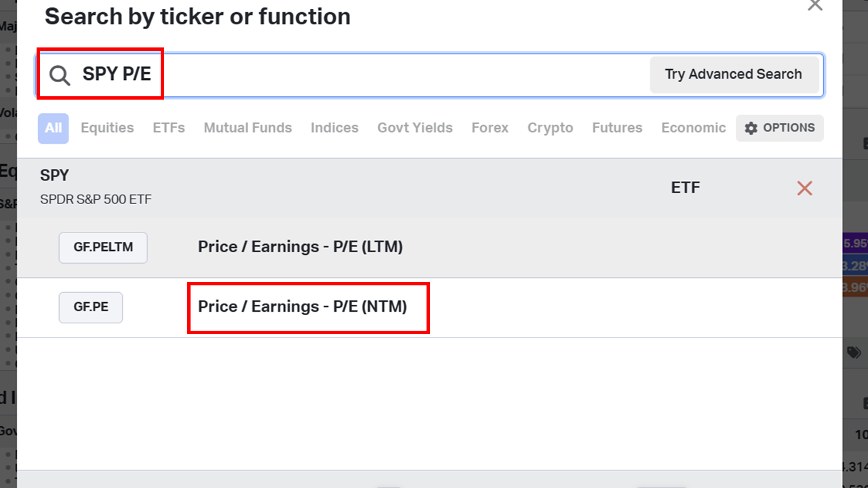Select the SPDR S&P 500 ETF row
Image resolution: width=868 pixels, height=488 pixels.
pos(430,188)
